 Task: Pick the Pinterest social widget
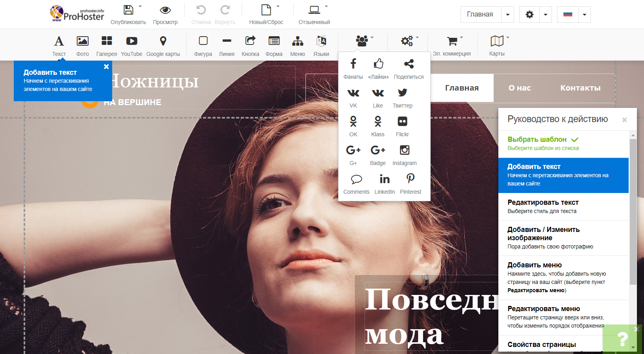pos(410,183)
